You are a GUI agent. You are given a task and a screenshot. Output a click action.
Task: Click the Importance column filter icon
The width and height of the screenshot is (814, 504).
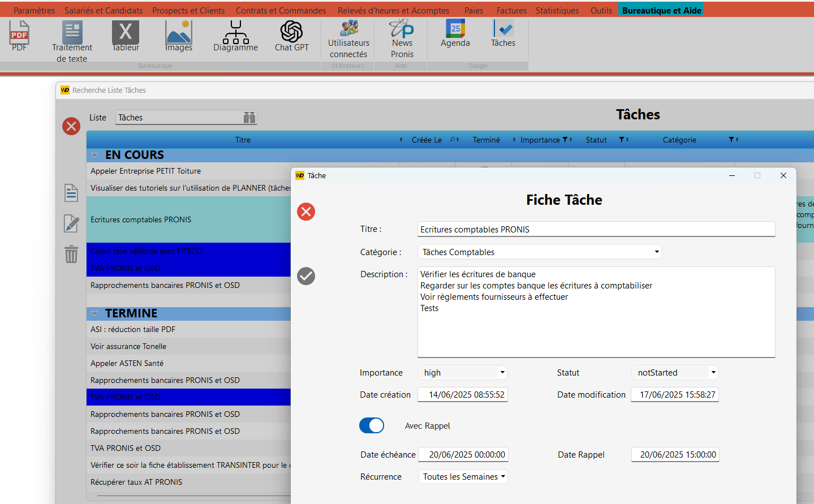pos(565,140)
